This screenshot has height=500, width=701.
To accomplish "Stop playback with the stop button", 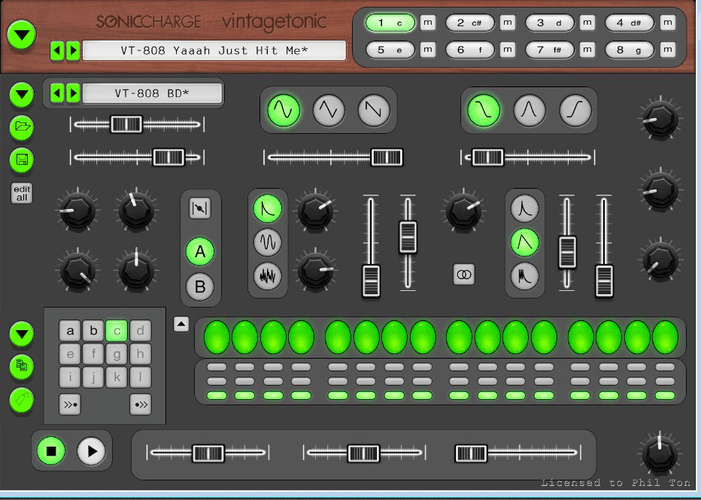I will click(x=51, y=451).
